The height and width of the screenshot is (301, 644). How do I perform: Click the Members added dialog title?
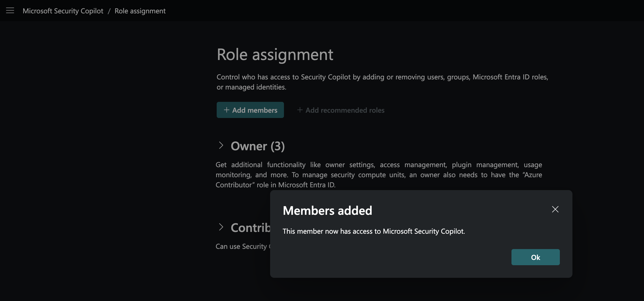[327, 210]
